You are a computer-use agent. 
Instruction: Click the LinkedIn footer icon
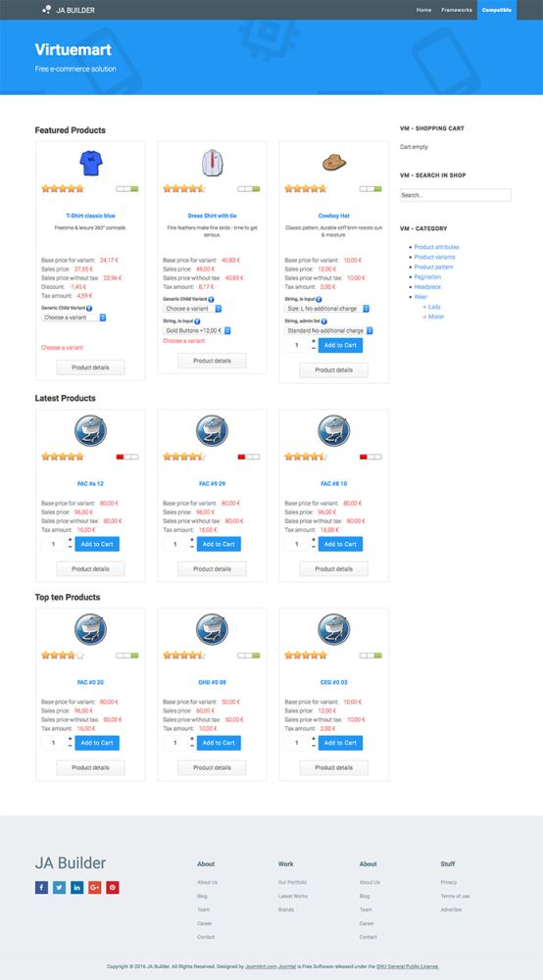[76, 887]
